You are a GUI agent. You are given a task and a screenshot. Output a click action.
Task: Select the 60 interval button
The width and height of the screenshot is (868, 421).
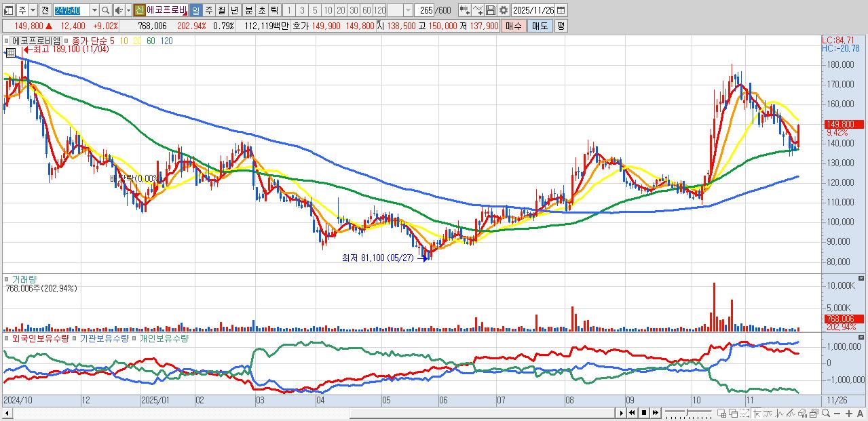(x=366, y=10)
